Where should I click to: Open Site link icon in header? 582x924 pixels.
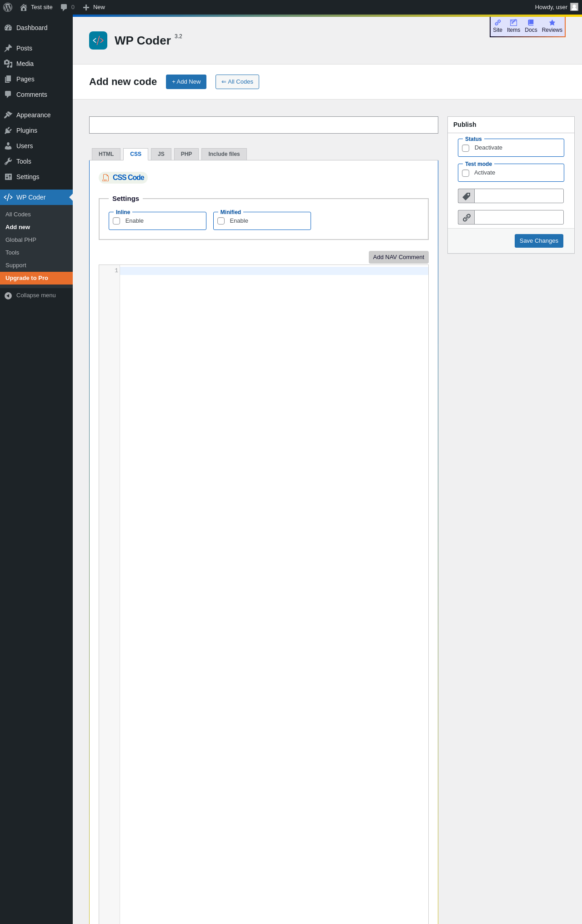tap(498, 26)
